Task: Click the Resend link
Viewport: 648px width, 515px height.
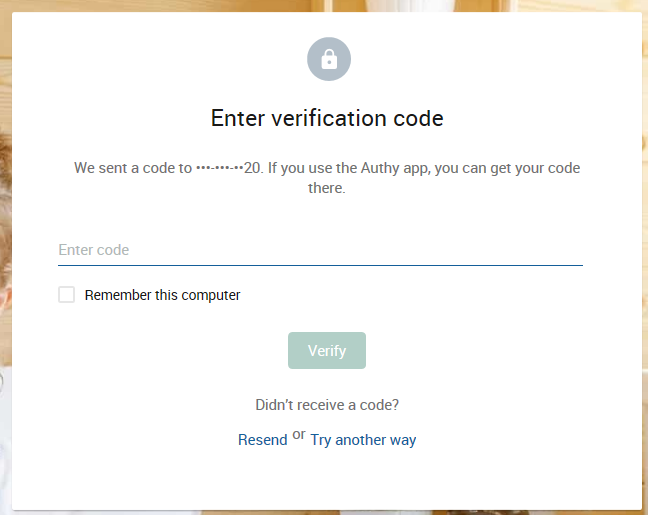Action: 262,440
